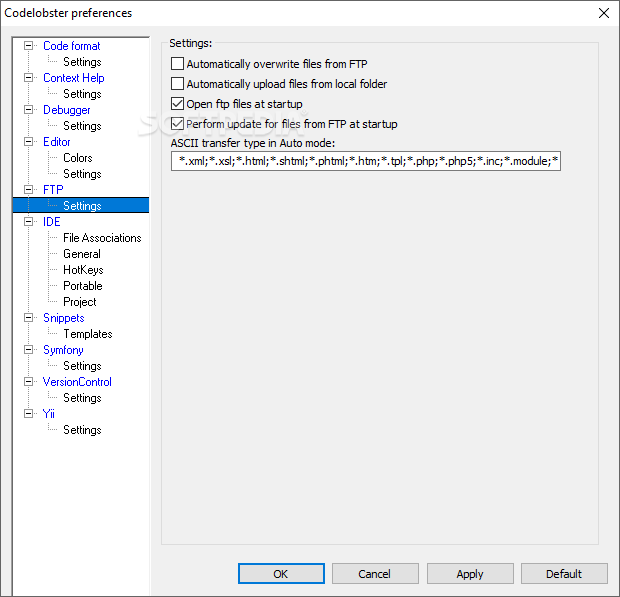The image size is (620, 597).
Task: Open General under IDE
Action: point(82,254)
